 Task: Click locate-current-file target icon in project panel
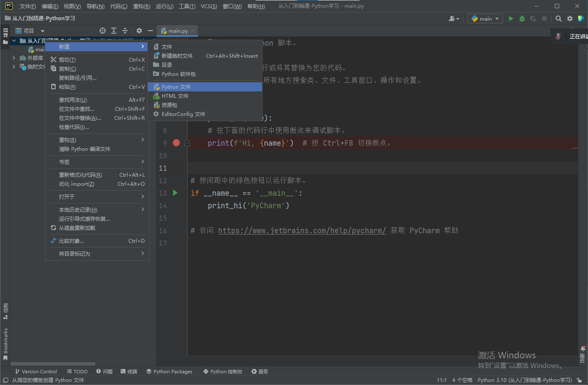click(x=103, y=31)
